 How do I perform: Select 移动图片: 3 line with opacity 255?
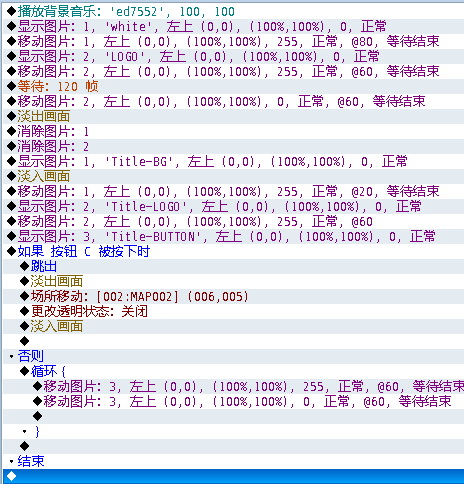[x=233, y=387]
